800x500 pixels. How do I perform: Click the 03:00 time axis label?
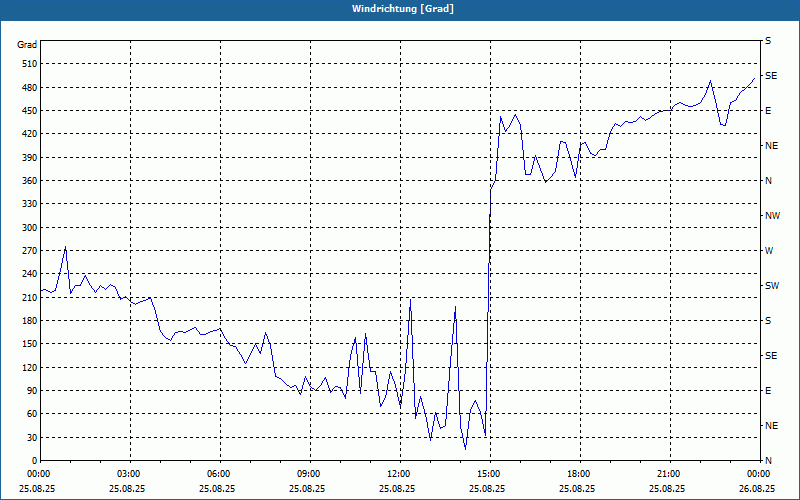tap(128, 474)
